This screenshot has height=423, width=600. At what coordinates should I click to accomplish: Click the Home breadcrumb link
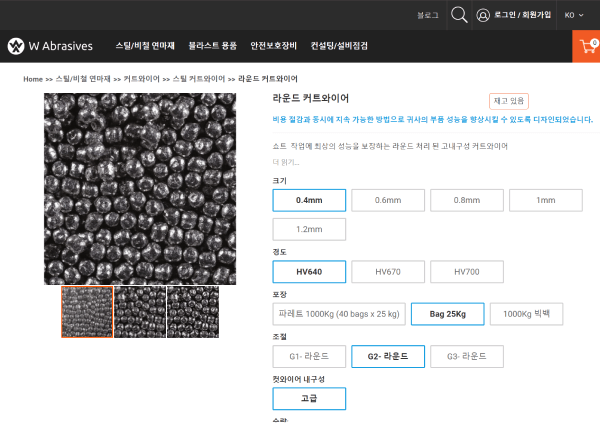33,78
